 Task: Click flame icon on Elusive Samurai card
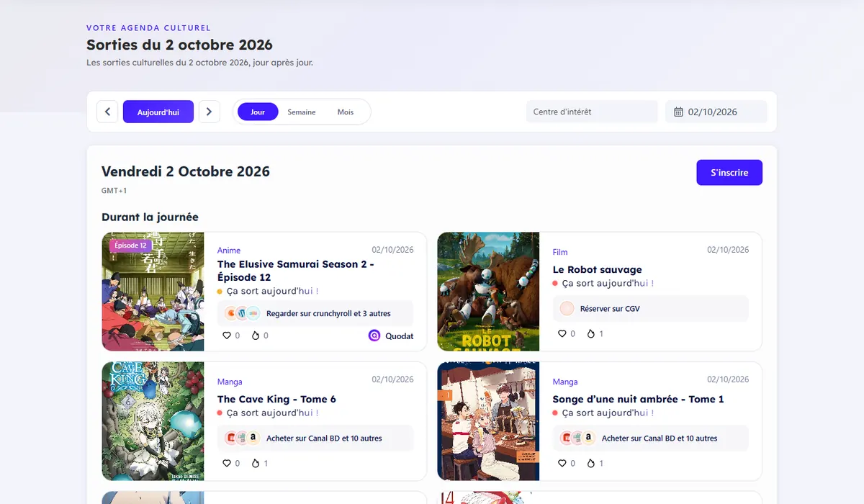[255, 336]
